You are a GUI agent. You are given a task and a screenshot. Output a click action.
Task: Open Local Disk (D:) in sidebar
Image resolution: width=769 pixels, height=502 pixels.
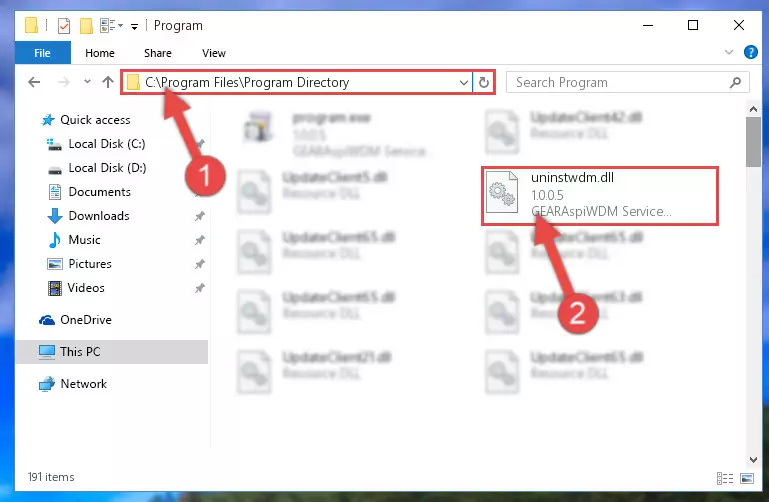107,168
